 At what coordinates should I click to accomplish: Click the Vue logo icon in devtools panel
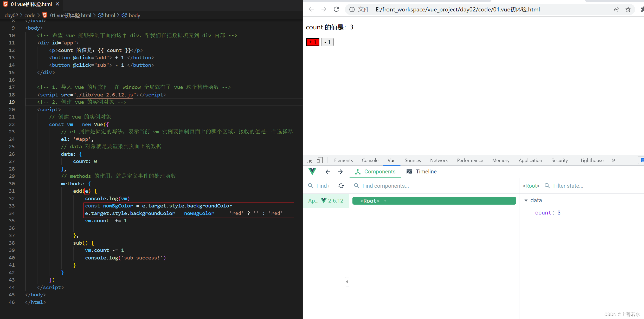(x=313, y=172)
